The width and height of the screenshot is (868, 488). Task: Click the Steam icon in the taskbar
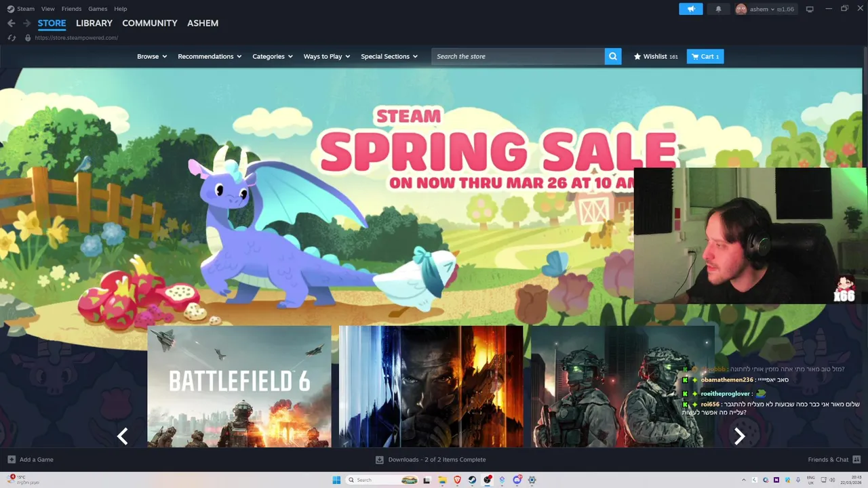[x=472, y=480]
